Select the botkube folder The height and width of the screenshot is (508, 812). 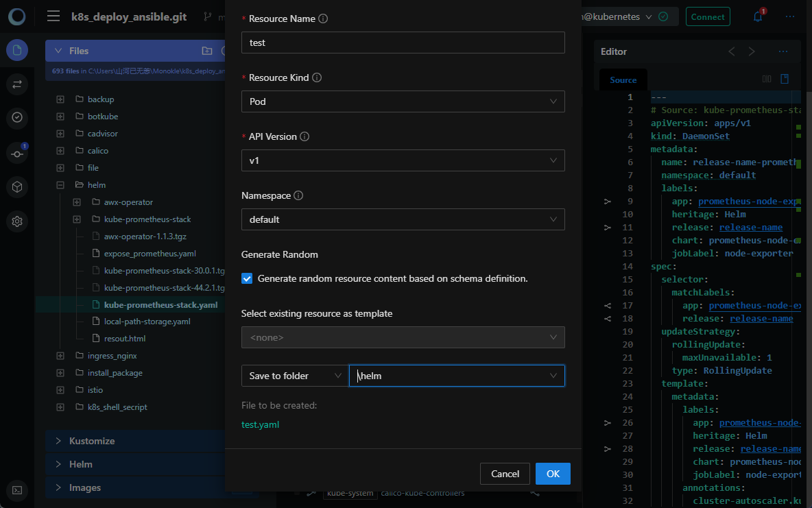pos(103,117)
